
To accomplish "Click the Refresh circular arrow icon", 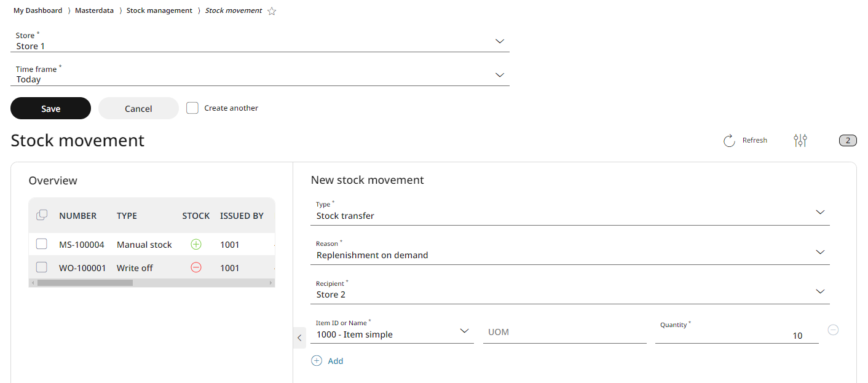I will click(x=729, y=141).
